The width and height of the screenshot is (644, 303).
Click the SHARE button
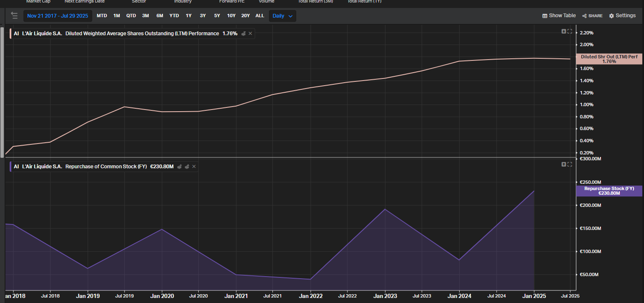592,16
